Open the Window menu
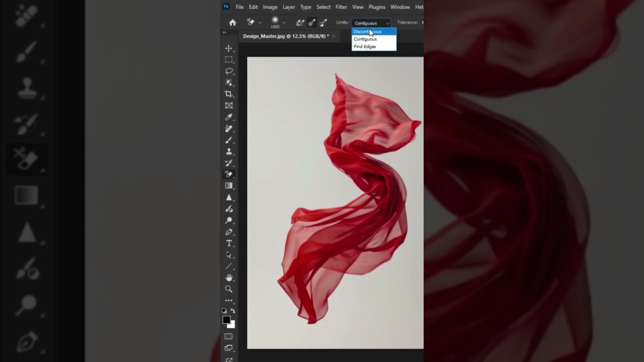Screen dimensions: 644x362 400,7
